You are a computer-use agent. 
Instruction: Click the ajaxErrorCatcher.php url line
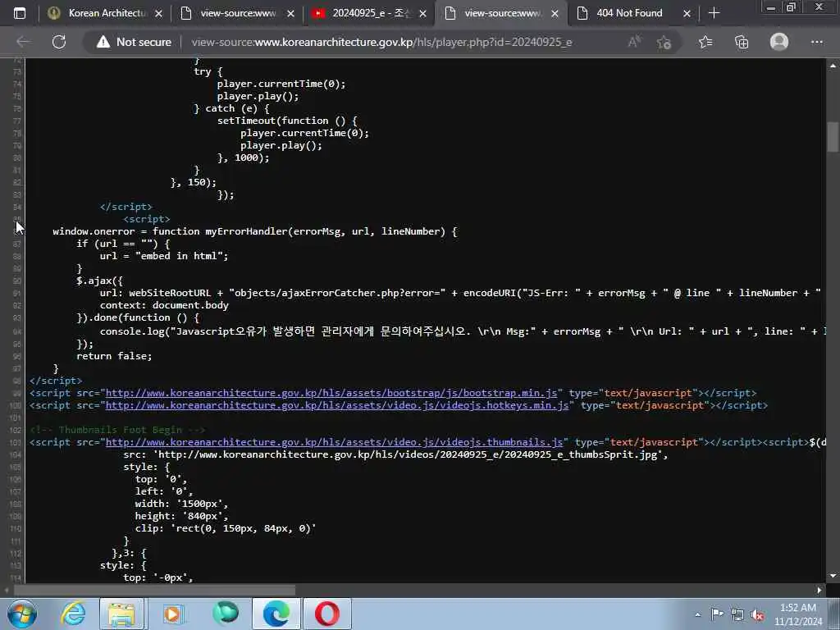pos(461,293)
